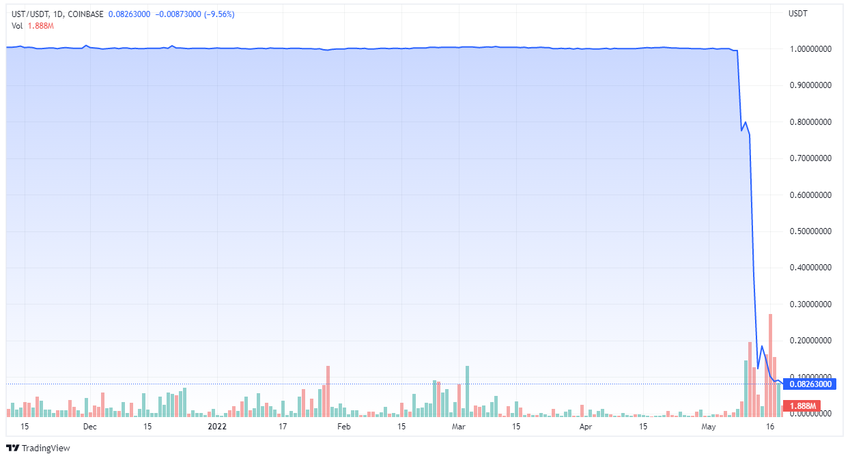Click the 1.888M volume value in legend

point(41,26)
